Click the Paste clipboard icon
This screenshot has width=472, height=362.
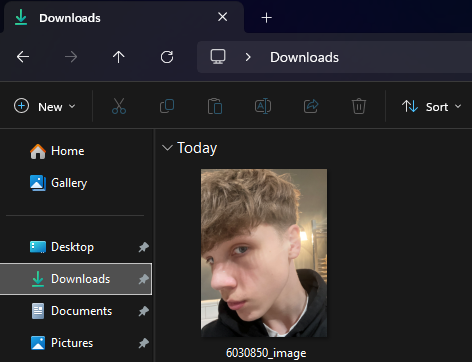pos(215,106)
